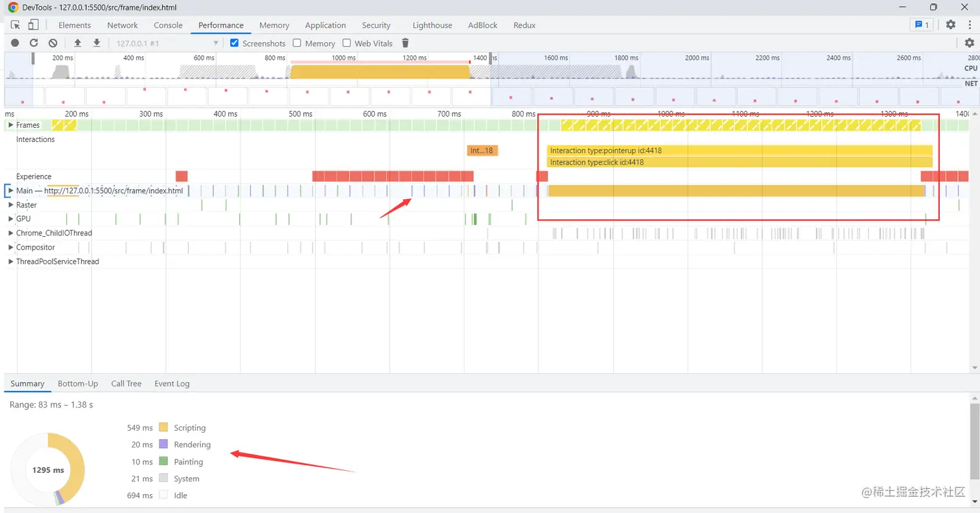Screen dimensions: 980x513
Task: Expand the Main thread track
Action: [10, 191]
